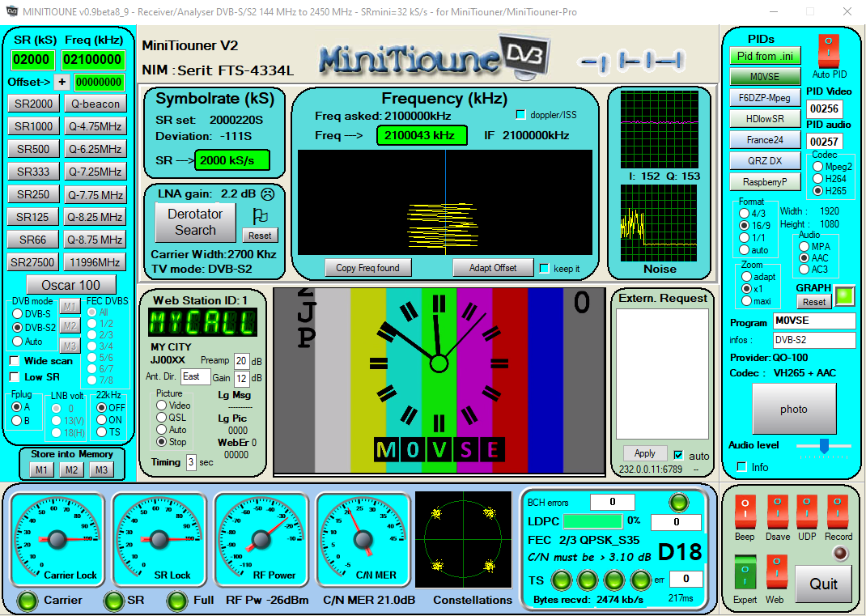Screen dimensions: 866x616
Task: Toggle the Beep rocker switch
Action: pyautogui.click(x=745, y=512)
